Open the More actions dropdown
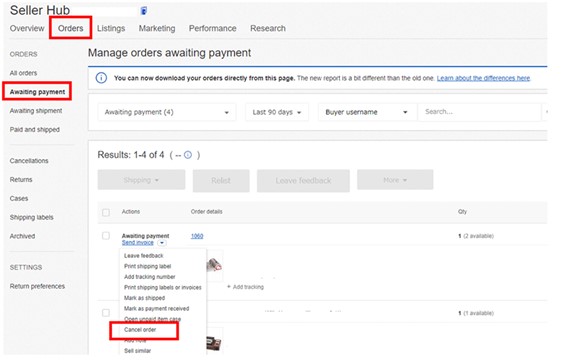 pyautogui.click(x=395, y=180)
